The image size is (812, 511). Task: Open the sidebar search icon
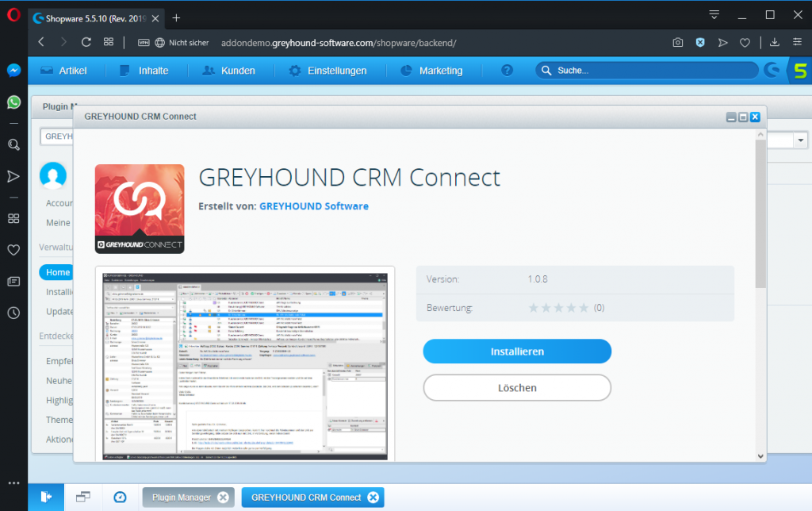(14, 144)
